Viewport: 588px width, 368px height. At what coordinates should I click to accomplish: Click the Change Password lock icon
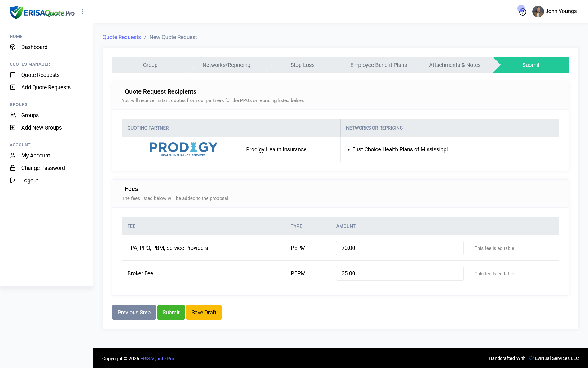13,168
